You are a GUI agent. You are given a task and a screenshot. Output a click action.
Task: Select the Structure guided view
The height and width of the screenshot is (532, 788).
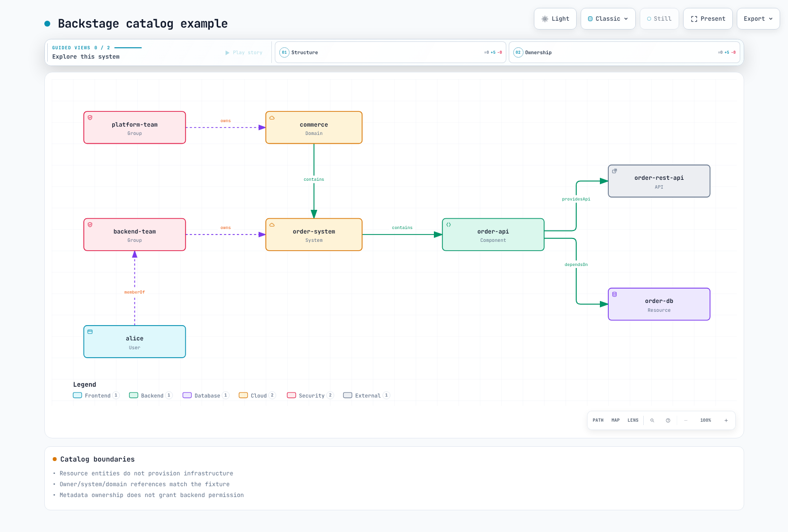tap(391, 52)
